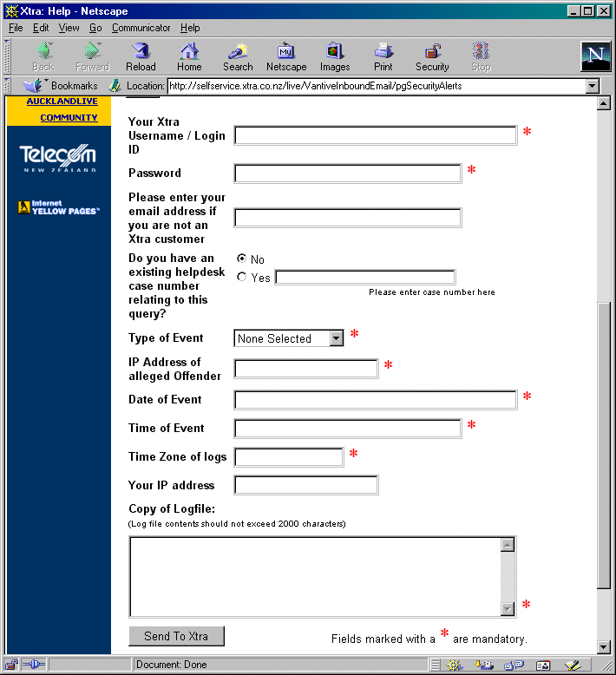This screenshot has width=616, height=675.
Task: Select the Yes radio button
Action: [x=242, y=278]
